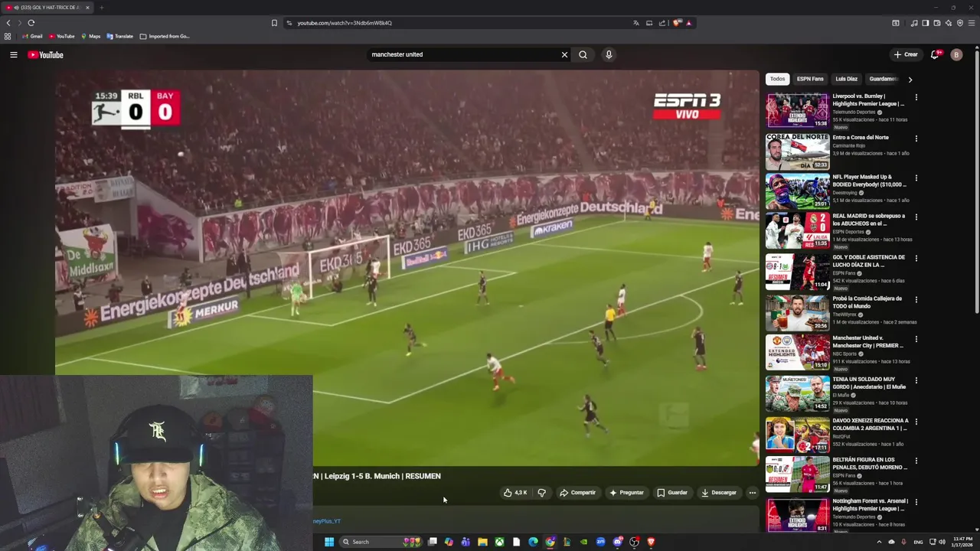Open the YouTube hamburger guide menu
Viewport: 980px width, 551px height.
point(13,54)
